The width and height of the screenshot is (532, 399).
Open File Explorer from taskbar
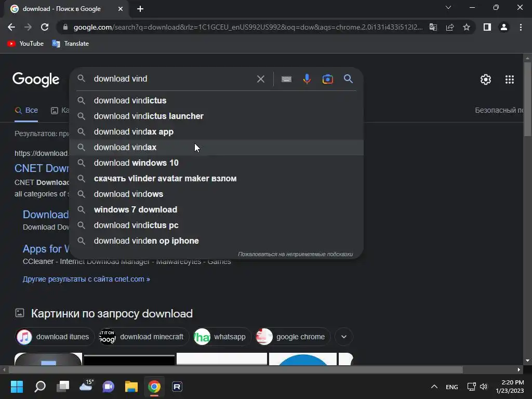(x=131, y=387)
